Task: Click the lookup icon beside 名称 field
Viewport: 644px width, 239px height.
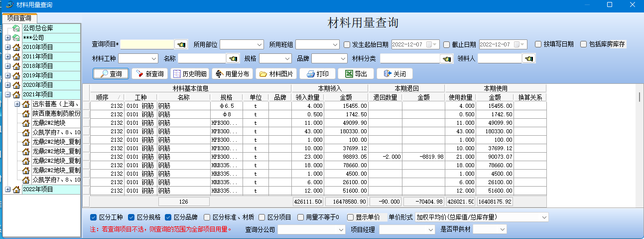Action: point(233,59)
